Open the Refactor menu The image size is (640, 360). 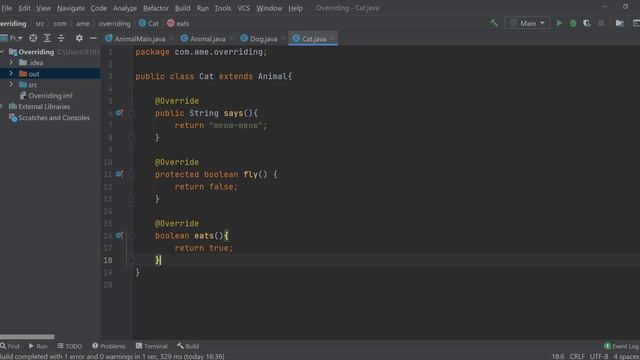click(x=156, y=8)
